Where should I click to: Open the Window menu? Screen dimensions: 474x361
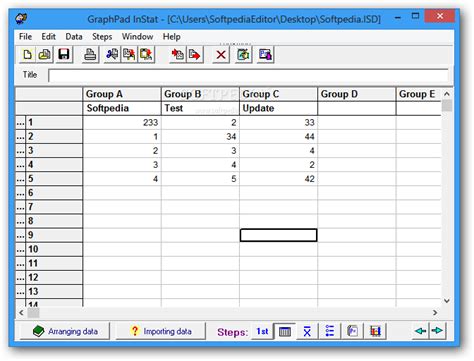(x=137, y=37)
